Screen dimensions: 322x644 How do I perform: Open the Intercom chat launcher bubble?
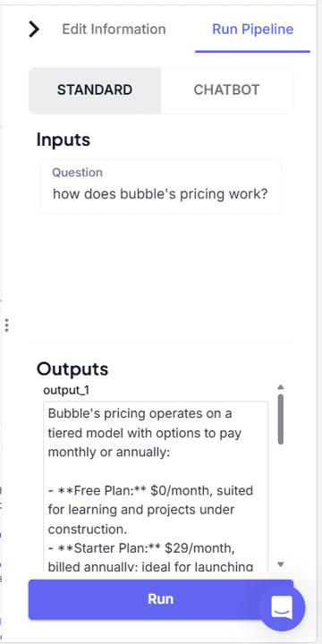click(282, 608)
